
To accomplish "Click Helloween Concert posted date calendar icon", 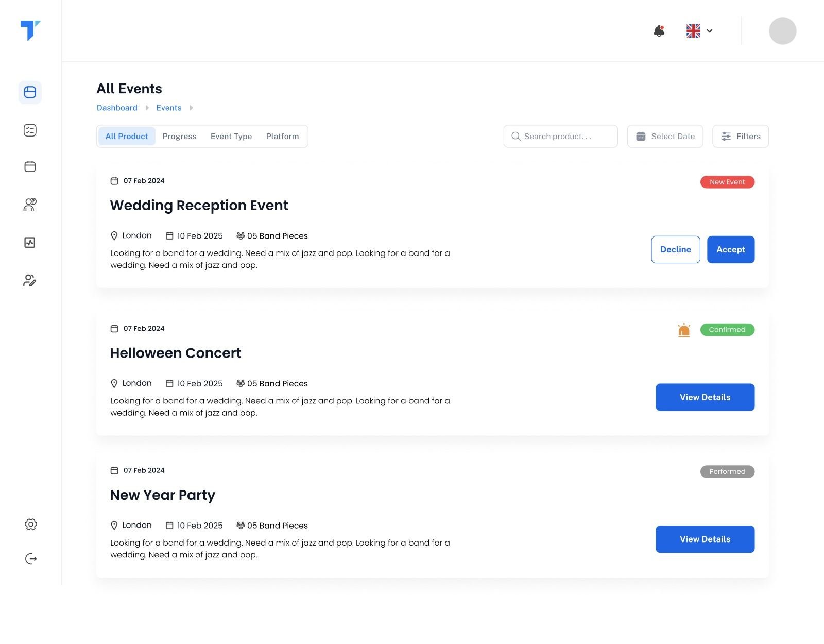I will coord(114,329).
